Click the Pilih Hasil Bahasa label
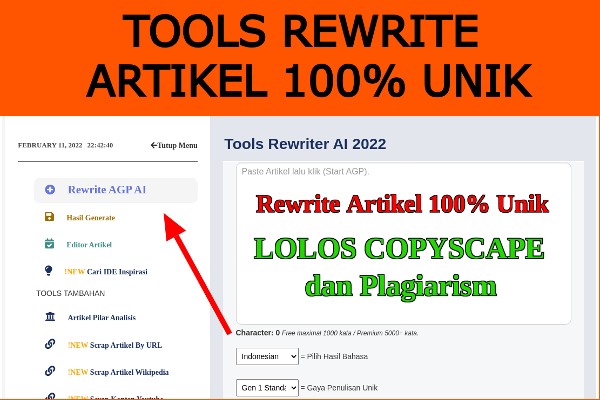Image resolution: width=600 pixels, height=400 pixels. pyautogui.click(x=337, y=356)
